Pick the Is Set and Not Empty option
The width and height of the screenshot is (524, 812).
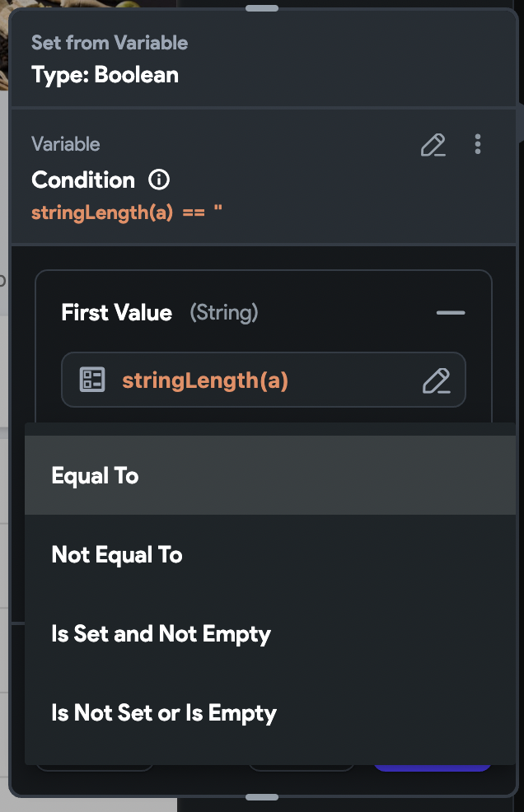[x=161, y=634]
